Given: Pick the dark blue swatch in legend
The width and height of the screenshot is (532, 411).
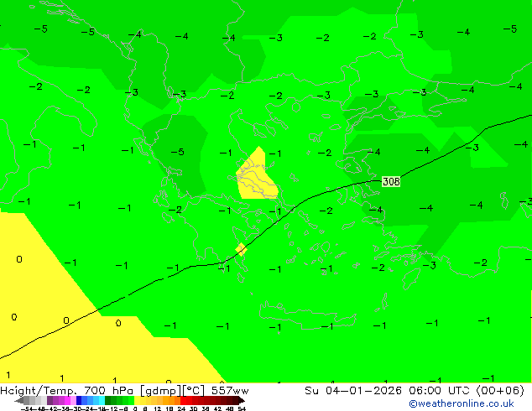Looking at the screenshot, I should pyautogui.click(x=79, y=400).
